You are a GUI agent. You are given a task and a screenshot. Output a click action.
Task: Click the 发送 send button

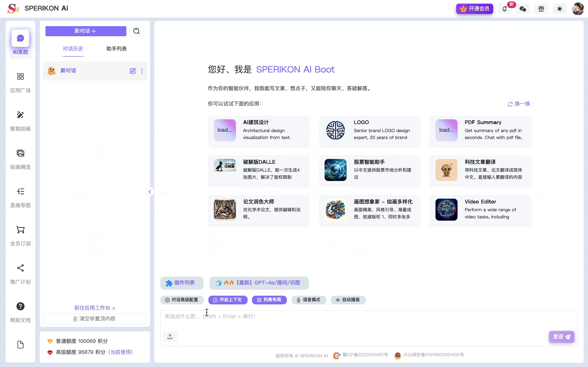562,337
